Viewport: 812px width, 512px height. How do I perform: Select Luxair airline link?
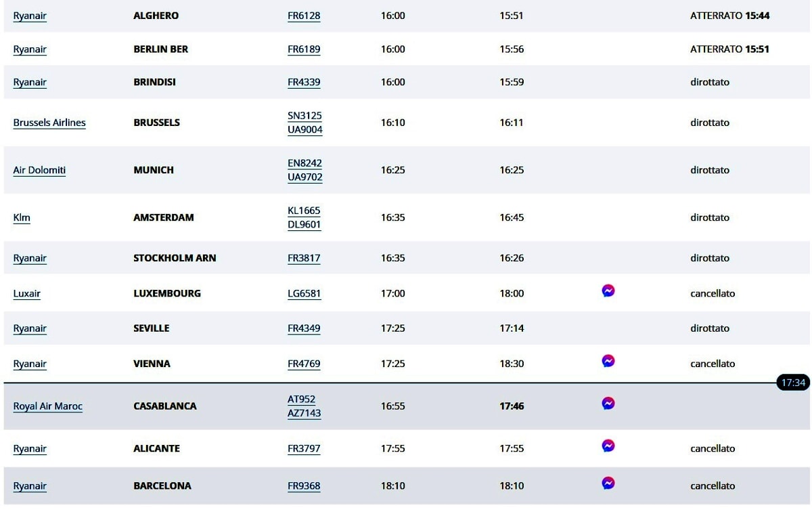(x=27, y=293)
